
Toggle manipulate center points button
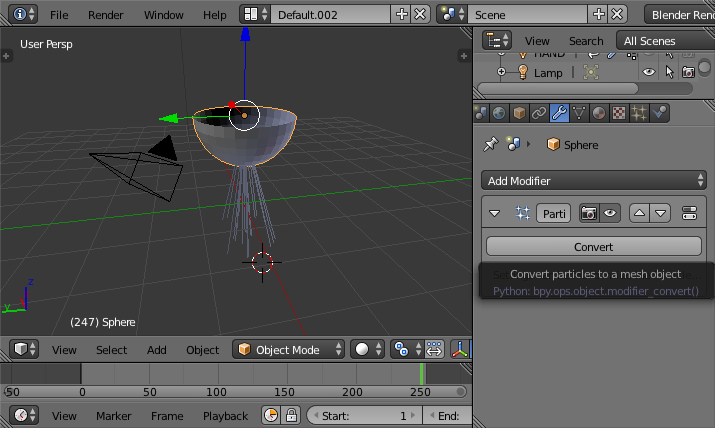(434, 350)
